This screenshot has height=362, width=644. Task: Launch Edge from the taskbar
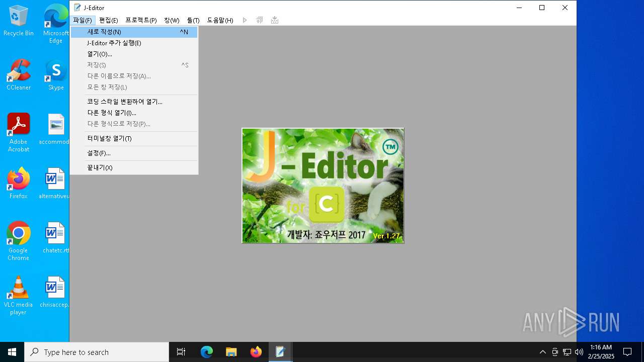pos(207,352)
